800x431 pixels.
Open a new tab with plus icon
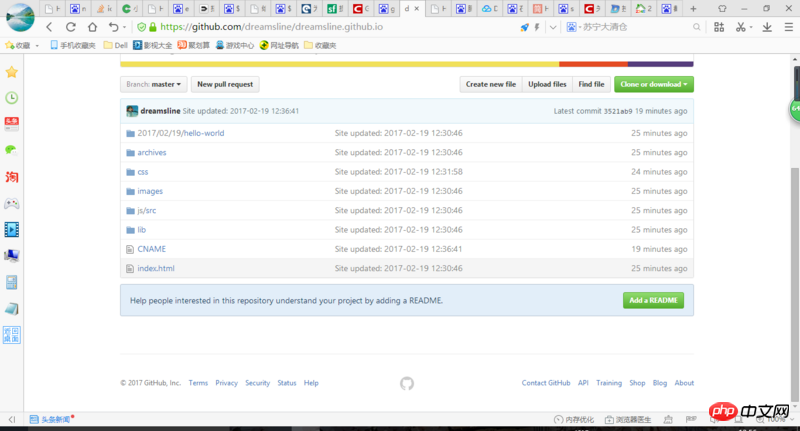click(x=693, y=9)
